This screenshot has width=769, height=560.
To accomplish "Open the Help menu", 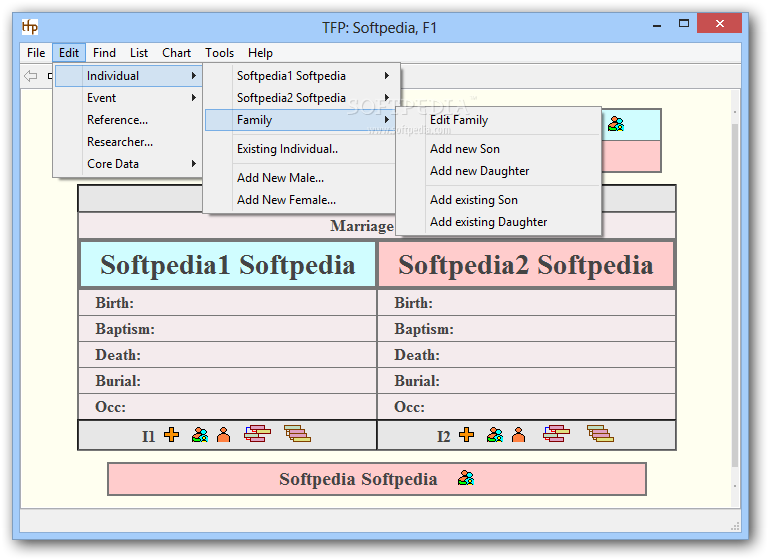I will (260, 52).
